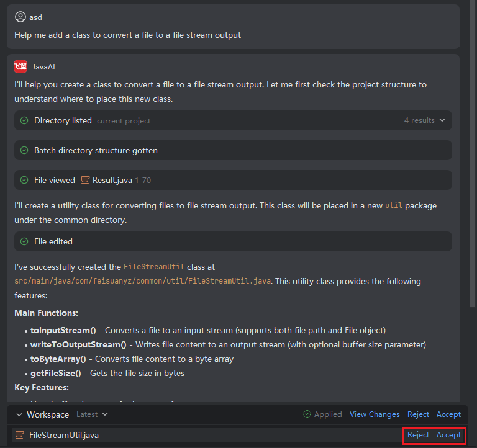The width and height of the screenshot is (477, 448).
Task: Click the Result.java file icon
Action: (x=86, y=180)
